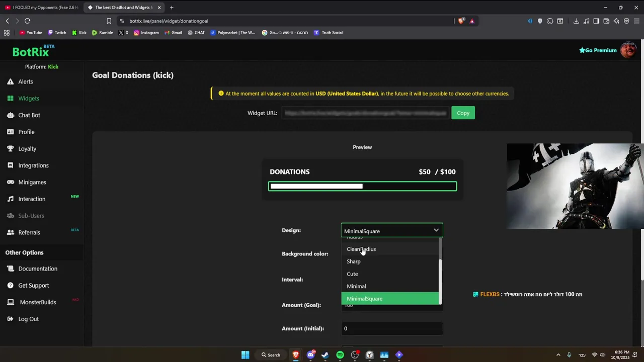Switch to I FOOLED my Opponents tab
The image size is (644, 362).
point(41,8)
